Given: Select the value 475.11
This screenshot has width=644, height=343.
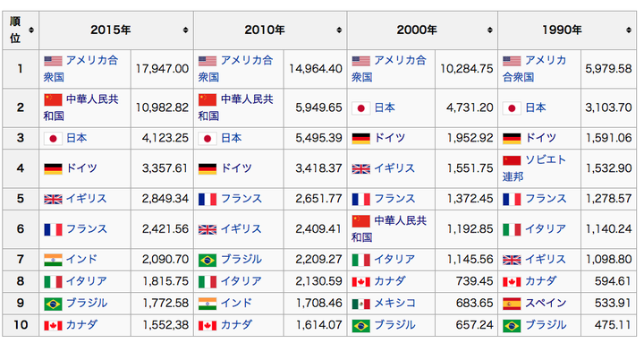Looking at the screenshot, I should click(x=613, y=325).
